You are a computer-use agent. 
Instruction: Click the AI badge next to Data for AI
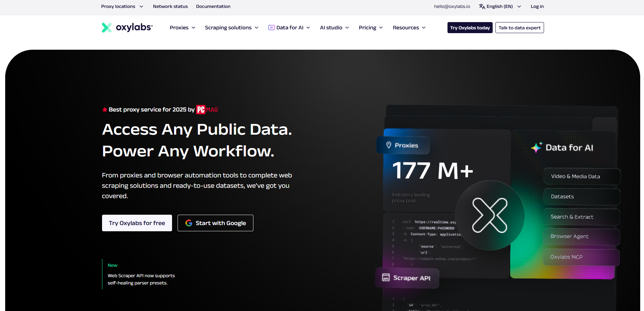272,27
